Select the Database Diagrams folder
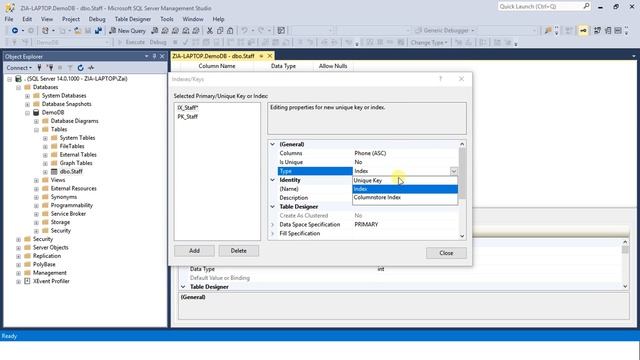The image size is (640, 360). coord(74,121)
